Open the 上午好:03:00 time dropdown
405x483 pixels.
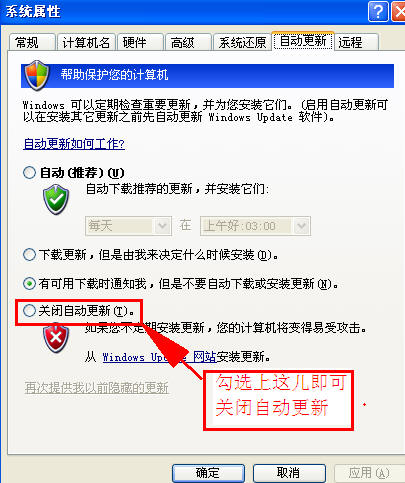click(x=255, y=226)
